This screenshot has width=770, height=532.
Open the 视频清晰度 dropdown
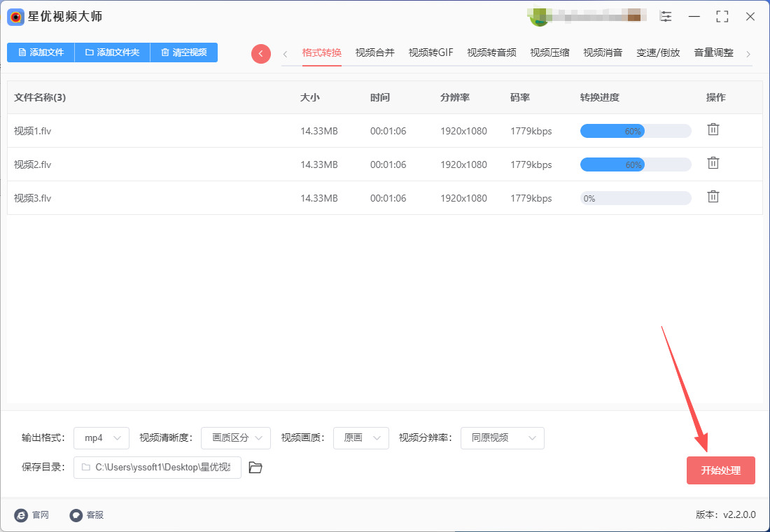(236, 438)
